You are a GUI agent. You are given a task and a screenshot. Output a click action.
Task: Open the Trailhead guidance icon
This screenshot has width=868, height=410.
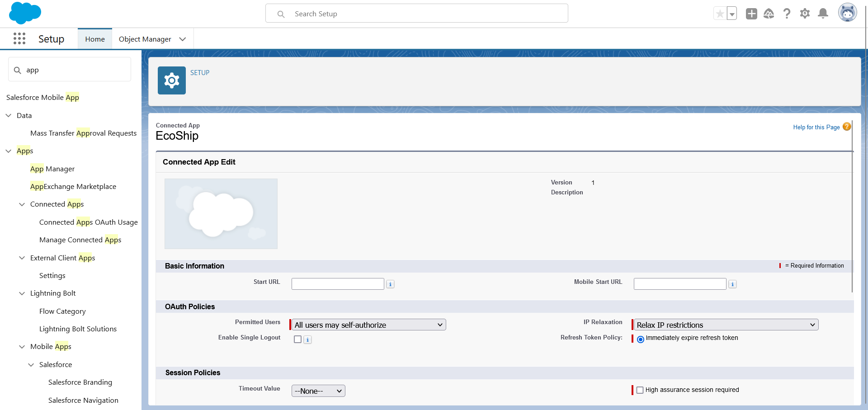[x=769, y=14]
